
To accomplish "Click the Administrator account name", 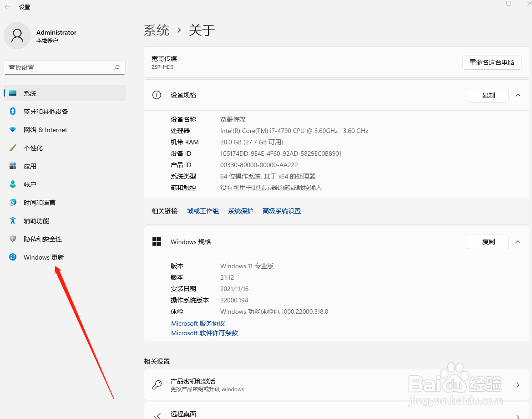I will coord(56,32).
